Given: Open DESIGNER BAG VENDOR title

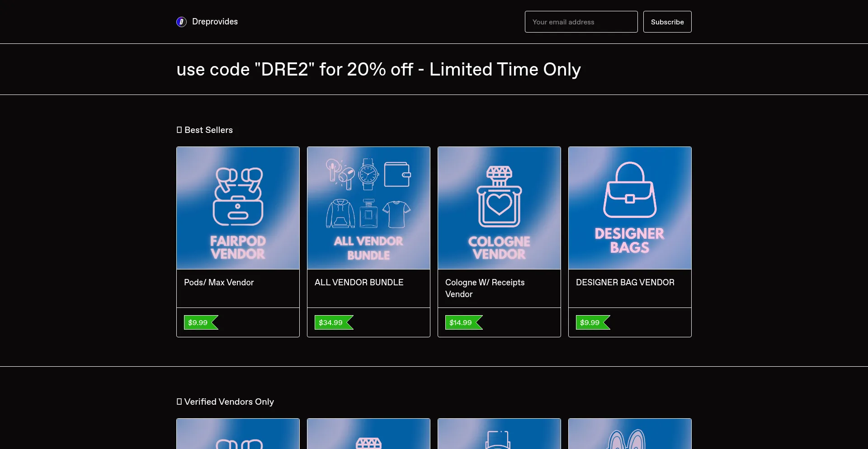Looking at the screenshot, I should click(x=625, y=283).
